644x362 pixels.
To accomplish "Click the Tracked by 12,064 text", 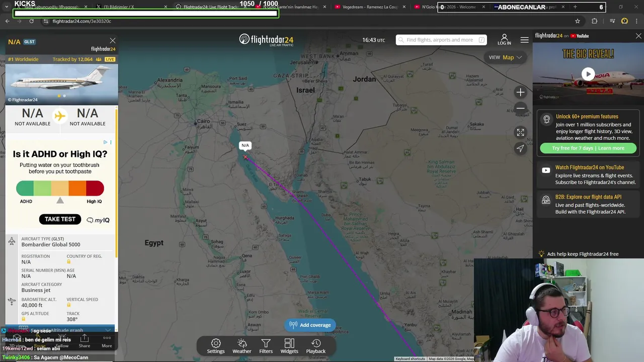I will (72, 59).
